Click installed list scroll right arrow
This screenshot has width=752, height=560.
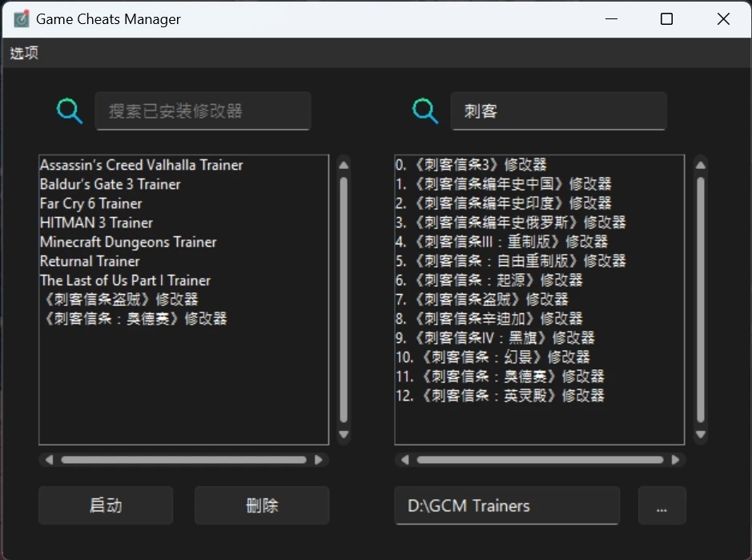click(319, 460)
